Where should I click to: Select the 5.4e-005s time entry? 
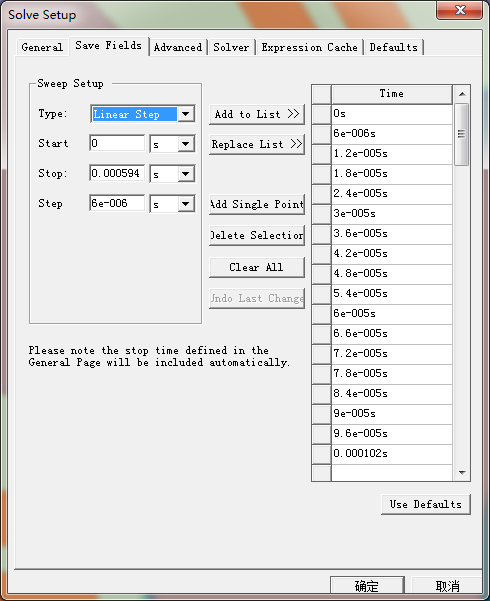coord(392,294)
